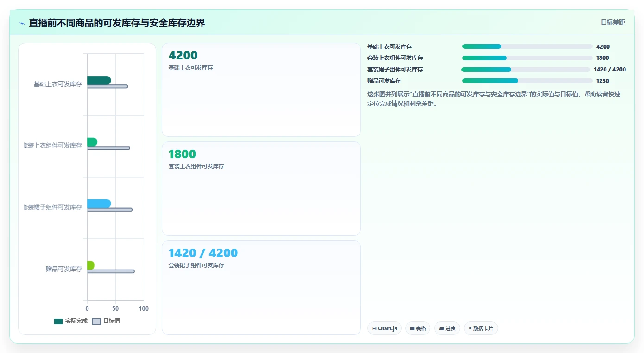Click the lightning icon beside the title
Image resolution: width=644 pixels, height=353 pixels.
22,23
